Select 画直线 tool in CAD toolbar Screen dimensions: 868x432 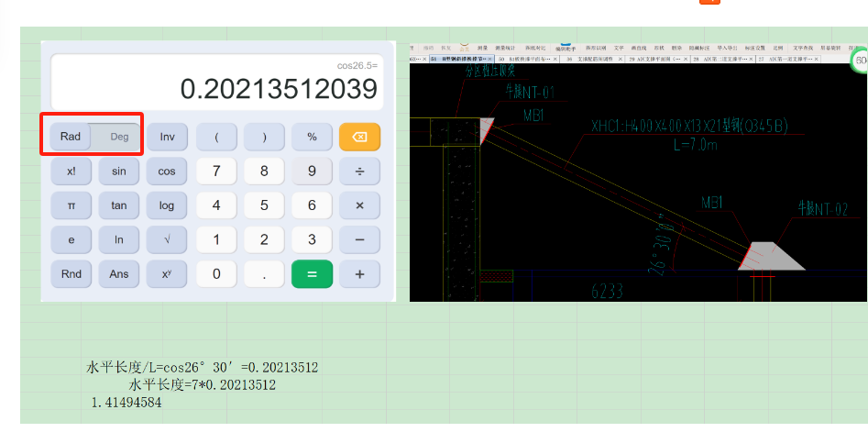(x=639, y=49)
